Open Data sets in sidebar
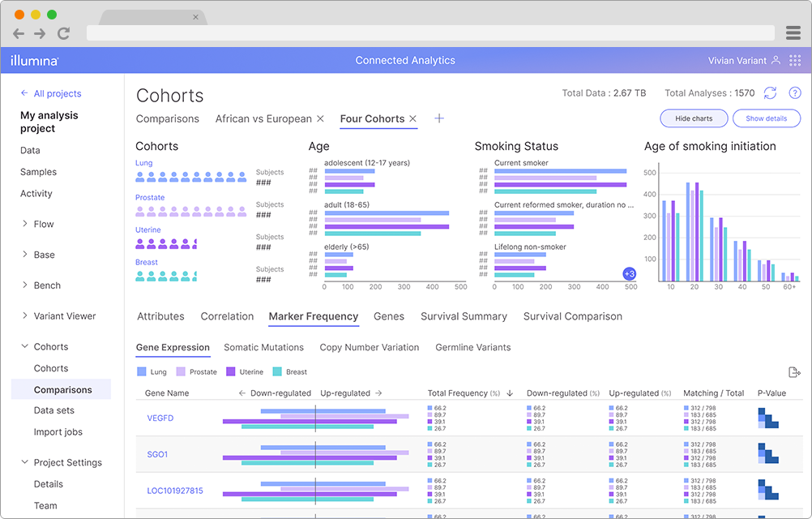 [53, 410]
